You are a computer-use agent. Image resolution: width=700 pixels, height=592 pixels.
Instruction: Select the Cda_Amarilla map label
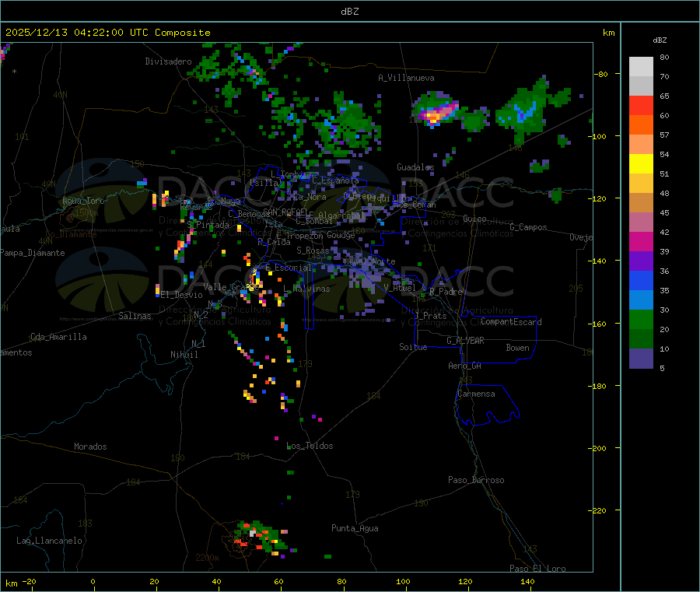point(58,337)
